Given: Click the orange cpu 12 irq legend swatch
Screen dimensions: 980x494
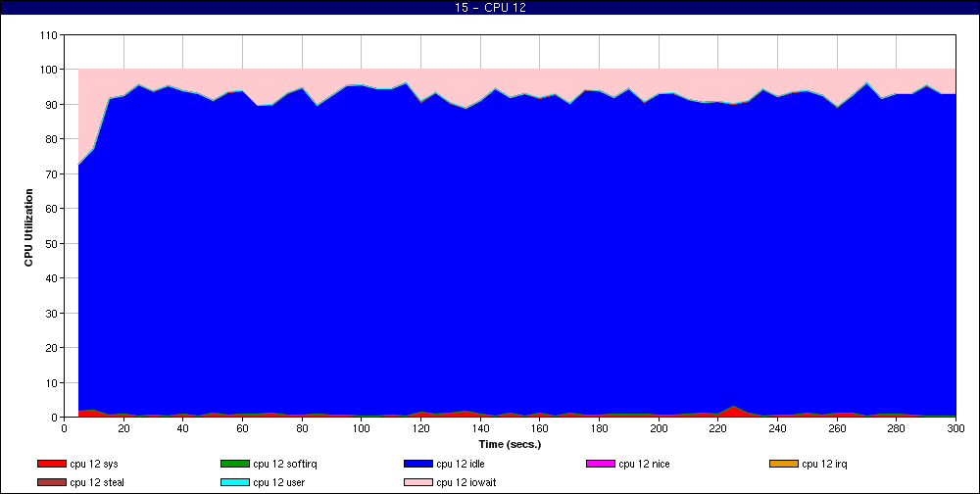Looking at the screenshot, I should (784, 464).
